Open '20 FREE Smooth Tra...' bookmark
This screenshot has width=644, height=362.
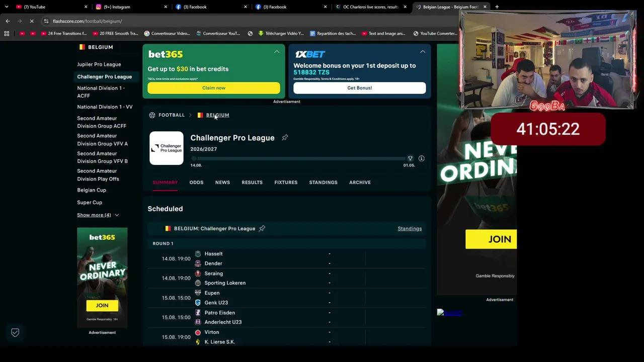[115, 34]
